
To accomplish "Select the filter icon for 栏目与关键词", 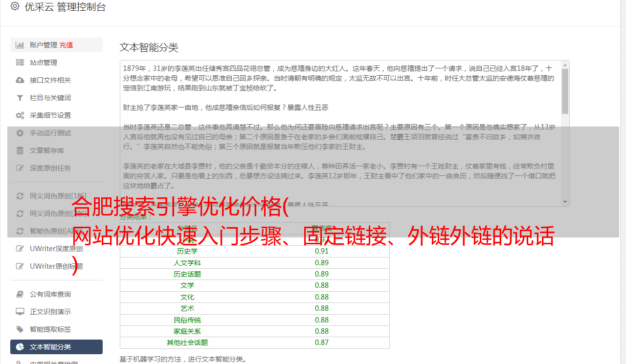I will (20, 98).
